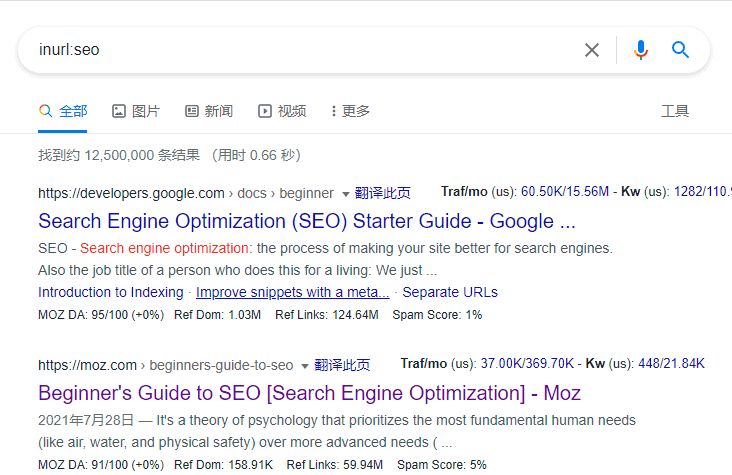
Task: Click the magnifier icon on the 全部 tab
Action: [x=45, y=111]
